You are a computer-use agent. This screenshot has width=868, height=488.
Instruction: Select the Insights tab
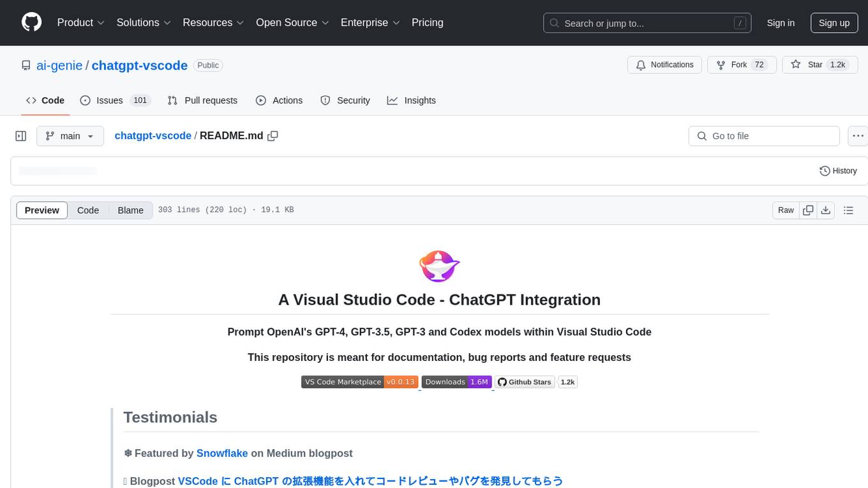tap(412, 100)
